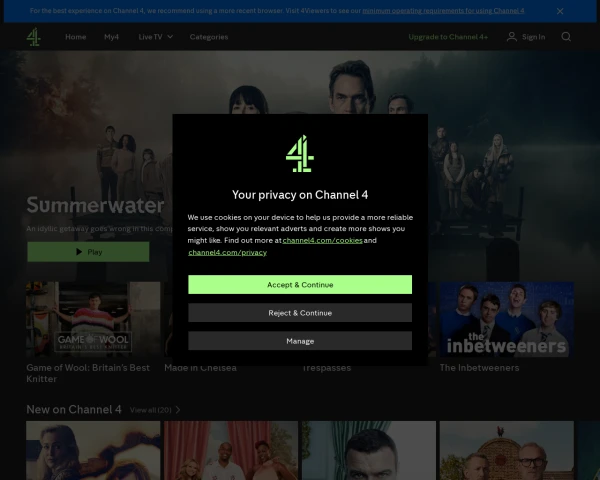Go to the Home menu item
Viewport: 600px width, 480px height.
75,37
